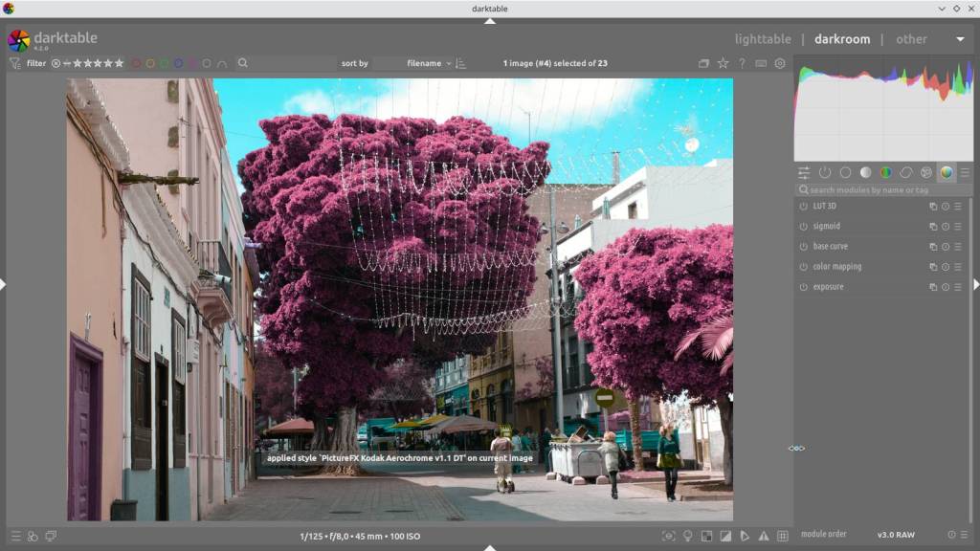
Task: Open color mapping presets menu
Action: [x=958, y=267]
